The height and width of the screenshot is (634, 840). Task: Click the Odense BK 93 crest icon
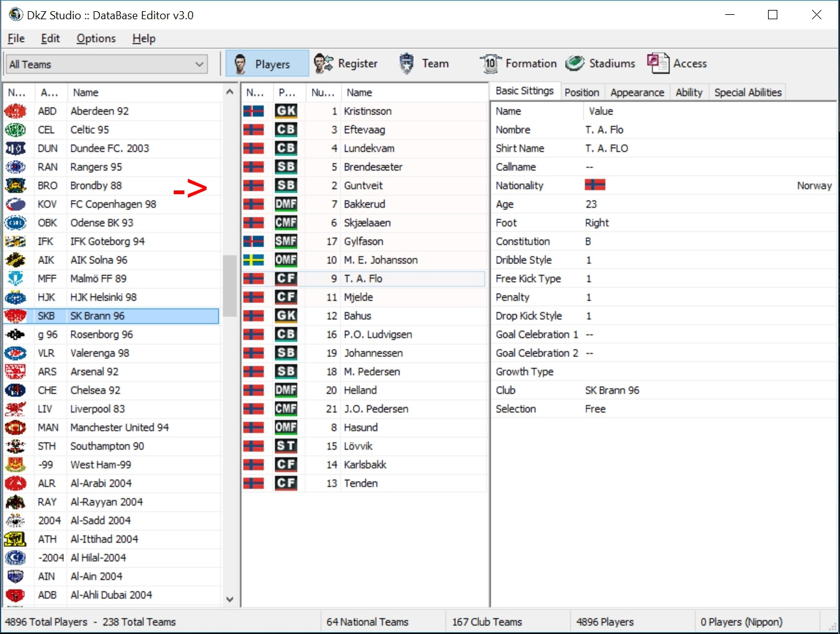(x=16, y=223)
